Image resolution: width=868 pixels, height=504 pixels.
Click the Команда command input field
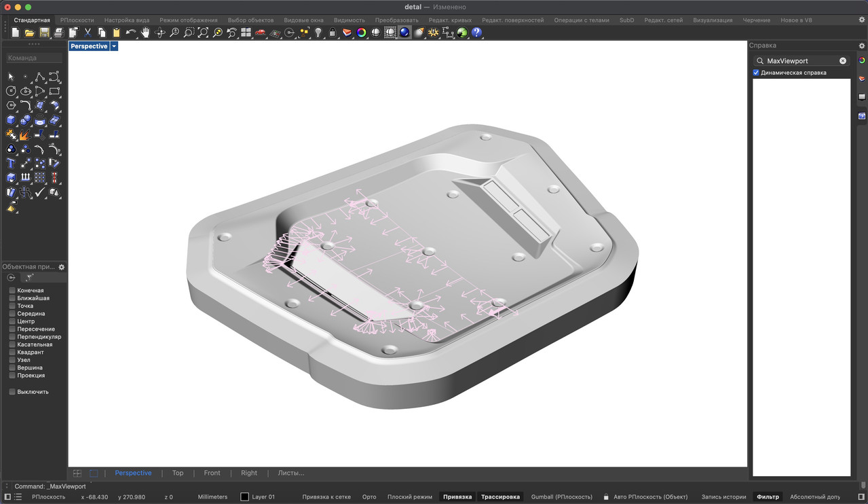(34, 58)
